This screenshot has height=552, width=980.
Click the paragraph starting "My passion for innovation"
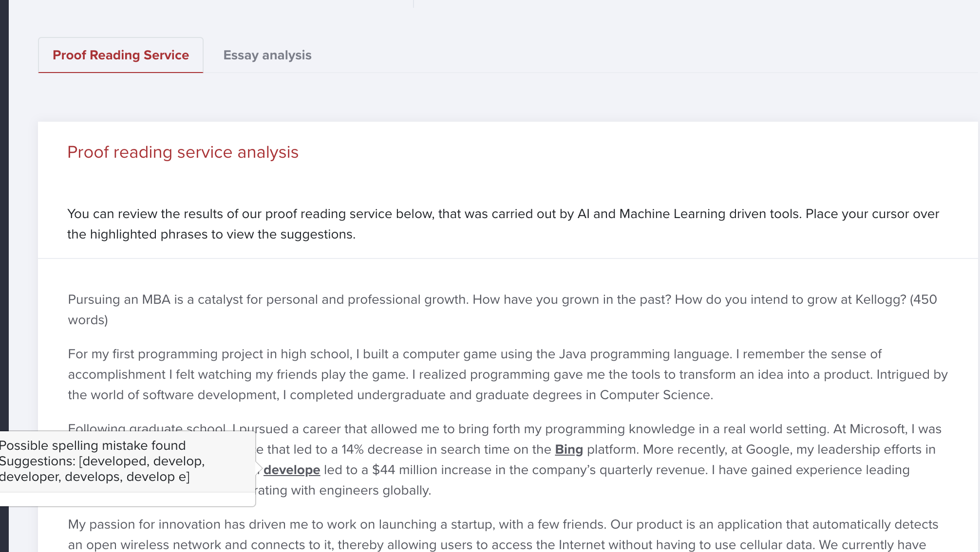487,534
